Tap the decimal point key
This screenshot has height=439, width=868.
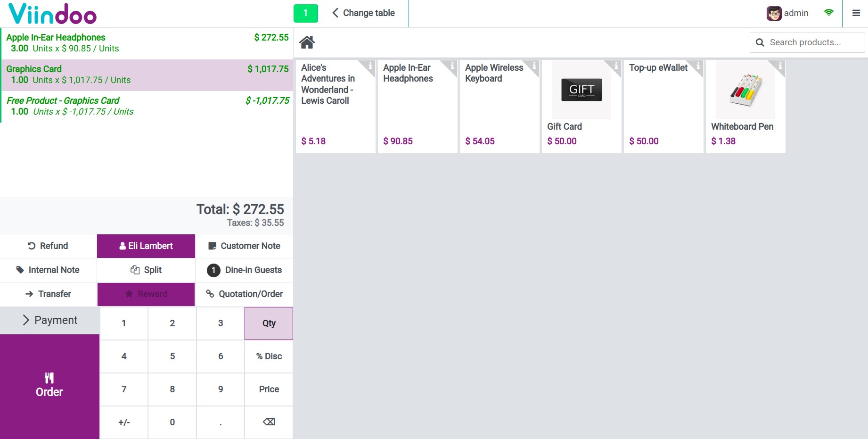(221, 422)
